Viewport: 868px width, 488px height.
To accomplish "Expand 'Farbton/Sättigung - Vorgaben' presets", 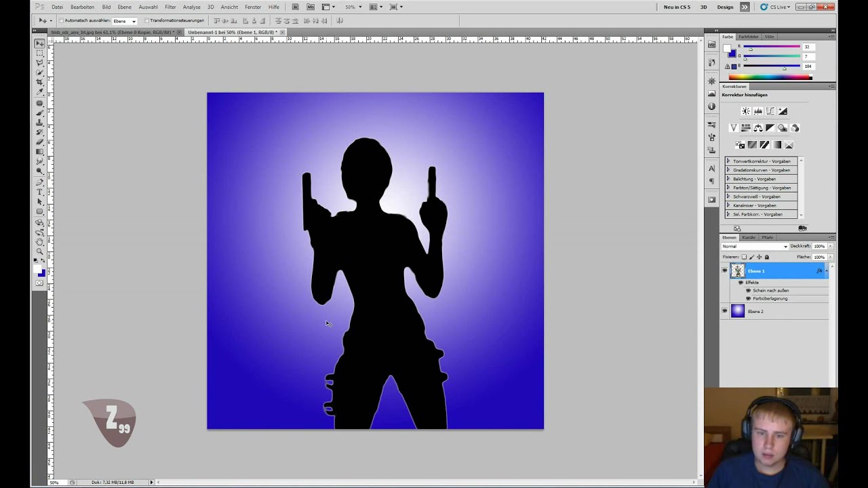I will coord(728,188).
